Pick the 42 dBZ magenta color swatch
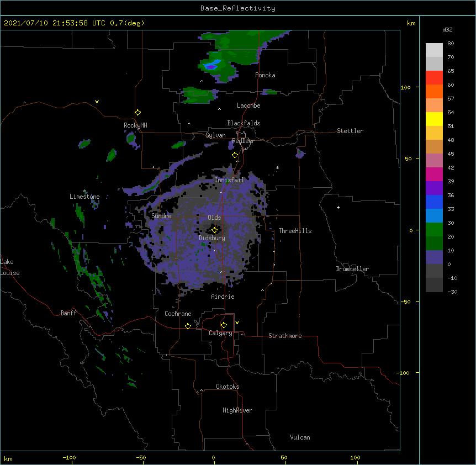Image resolution: width=476 pixels, height=465 pixels. click(x=434, y=174)
